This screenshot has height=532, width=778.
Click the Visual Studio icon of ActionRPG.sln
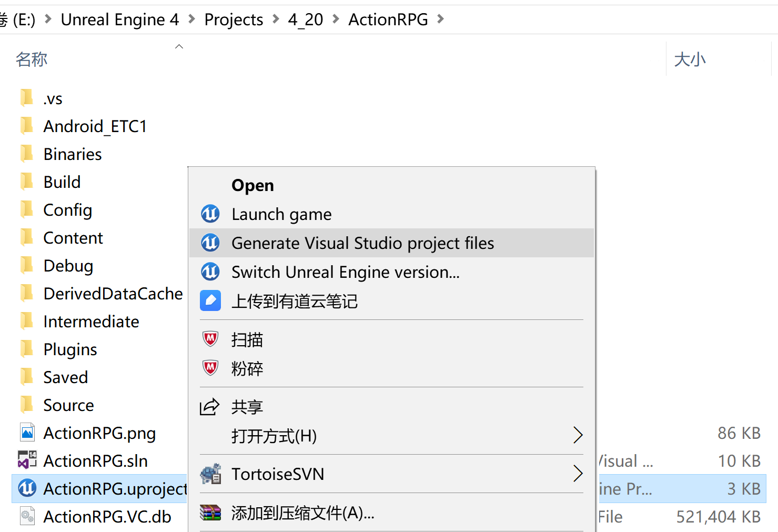coord(27,460)
